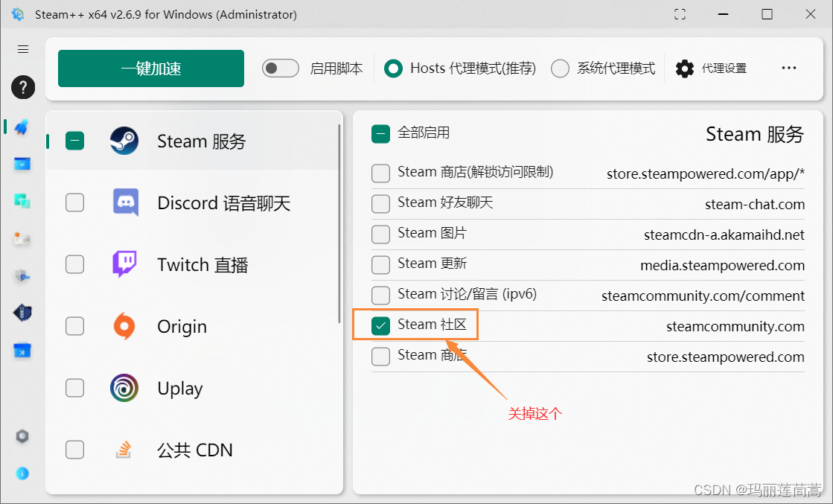The width and height of the screenshot is (833, 504).
Task: Open the rocket network acceleration page
Action: (x=22, y=127)
